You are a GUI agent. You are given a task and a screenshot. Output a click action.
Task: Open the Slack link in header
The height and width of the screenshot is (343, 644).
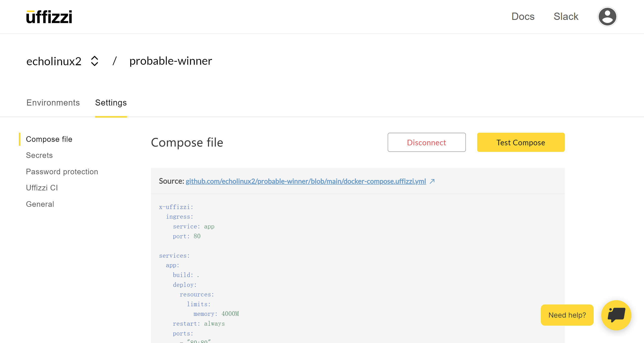[566, 17]
